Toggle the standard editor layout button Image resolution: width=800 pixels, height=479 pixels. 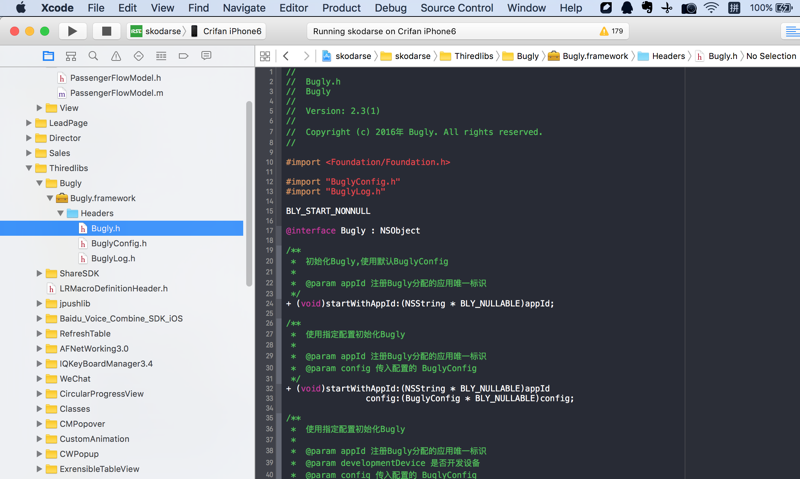point(792,31)
